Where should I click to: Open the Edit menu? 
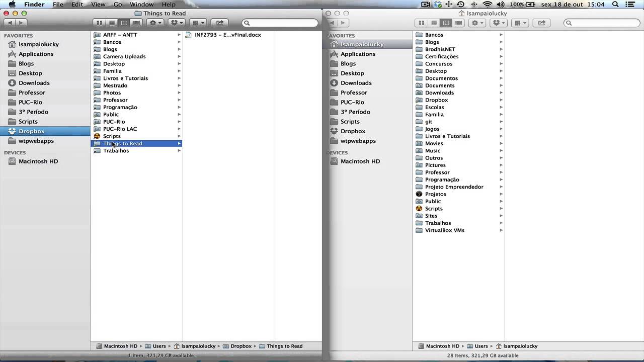click(x=77, y=4)
